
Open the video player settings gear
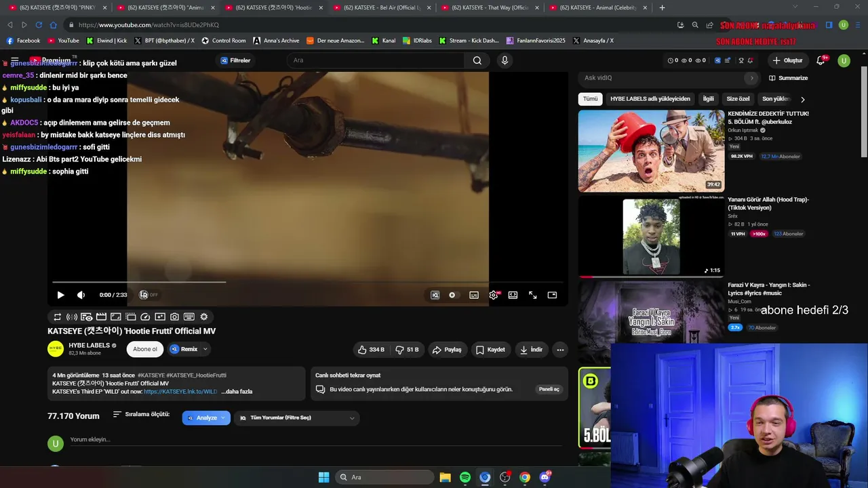click(x=494, y=295)
